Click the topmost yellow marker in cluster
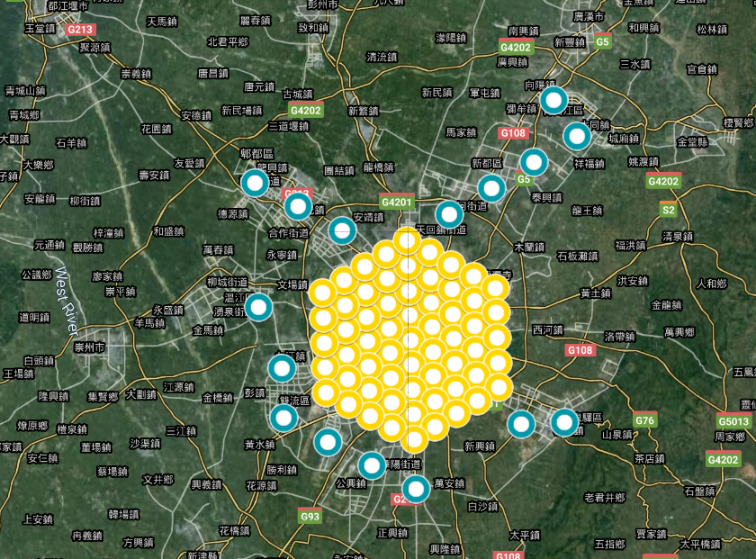The image size is (756, 559). tap(408, 240)
